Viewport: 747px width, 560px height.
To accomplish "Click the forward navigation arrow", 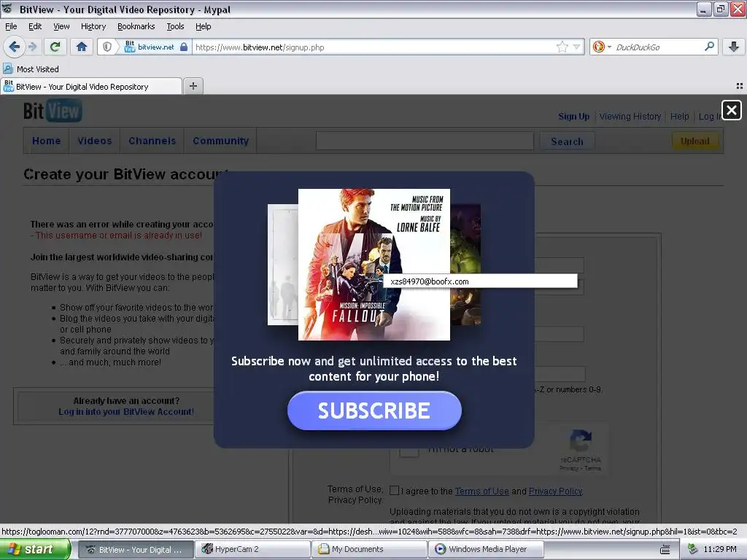I will click(x=32, y=47).
